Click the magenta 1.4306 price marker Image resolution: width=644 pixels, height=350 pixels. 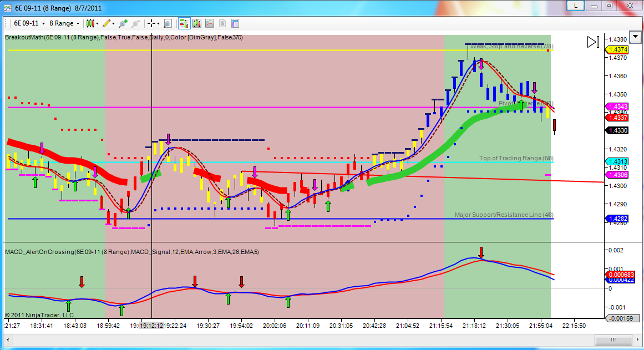[617, 175]
